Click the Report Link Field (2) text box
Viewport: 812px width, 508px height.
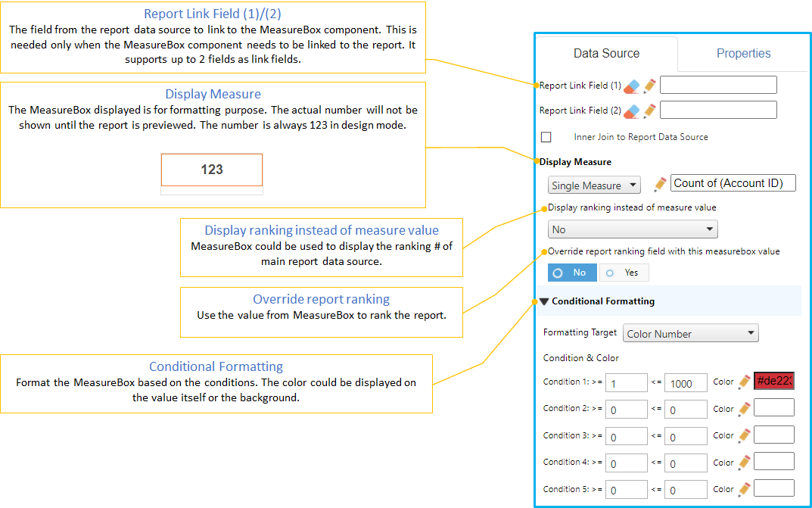pyautogui.click(x=718, y=110)
